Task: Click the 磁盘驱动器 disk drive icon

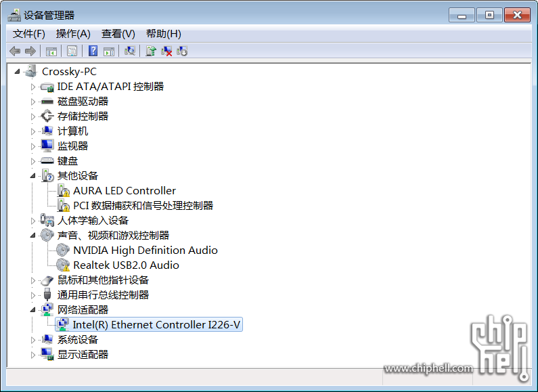Action: coord(47,102)
